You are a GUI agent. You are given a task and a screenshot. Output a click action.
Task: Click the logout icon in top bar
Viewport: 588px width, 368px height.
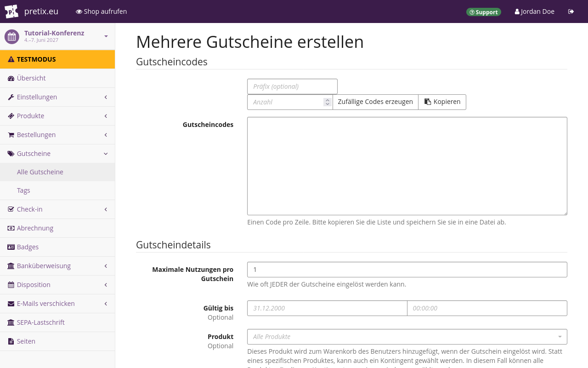[x=571, y=11]
